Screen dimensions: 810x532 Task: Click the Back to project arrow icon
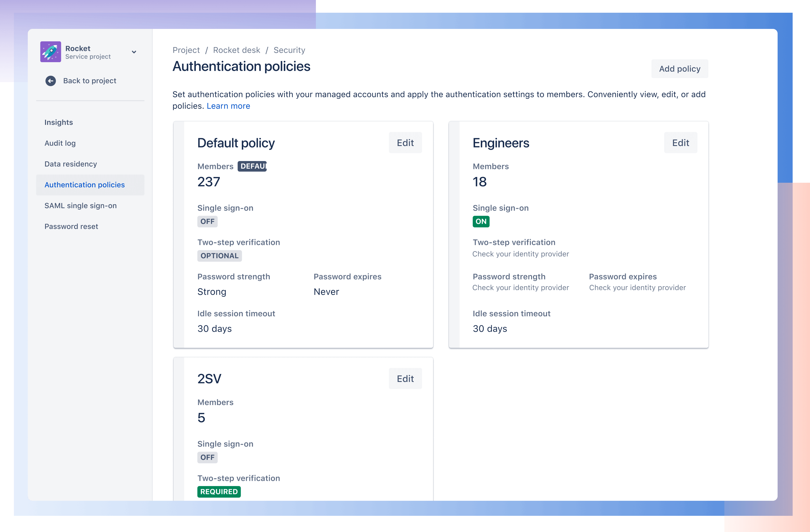[x=50, y=80]
